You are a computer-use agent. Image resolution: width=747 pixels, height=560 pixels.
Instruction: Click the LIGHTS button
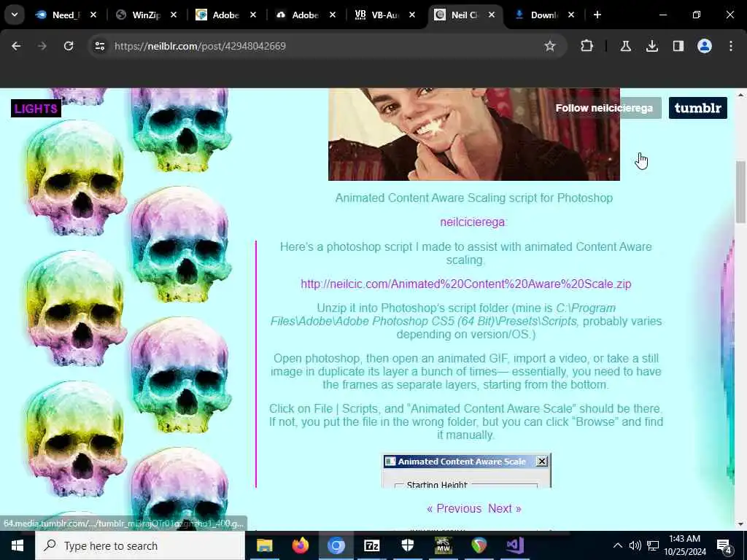[x=36, y=109]
